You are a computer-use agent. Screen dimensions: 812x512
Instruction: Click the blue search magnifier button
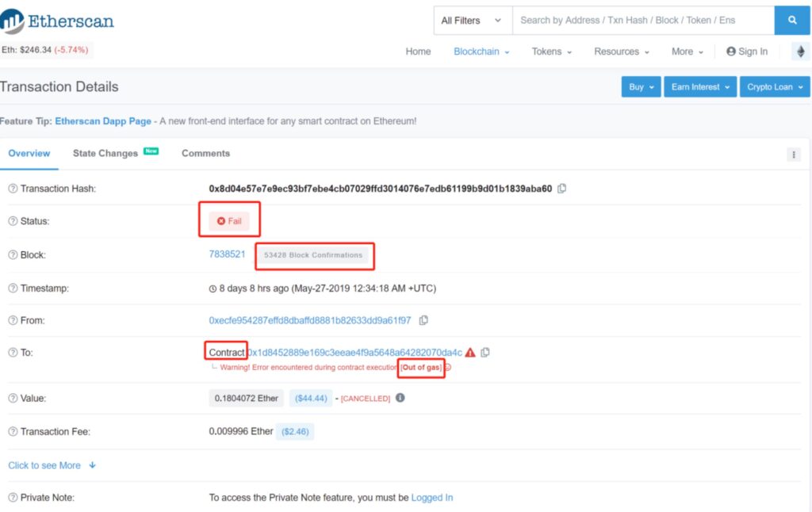tap(792, 20)
